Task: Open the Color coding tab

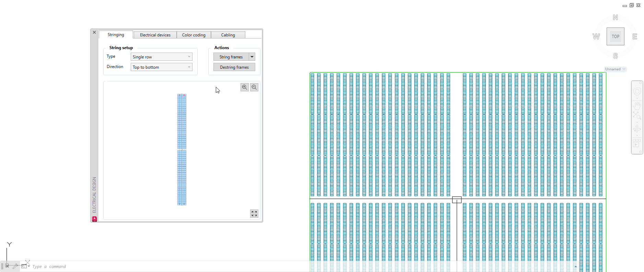Action: click(x=194, y=35)
